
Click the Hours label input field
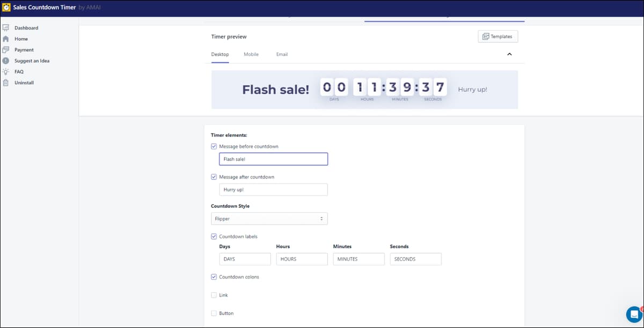[x=302, y=259]
